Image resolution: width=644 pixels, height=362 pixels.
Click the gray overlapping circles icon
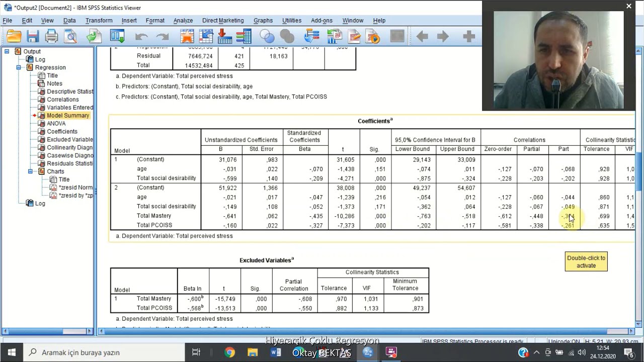coord(287,36)
